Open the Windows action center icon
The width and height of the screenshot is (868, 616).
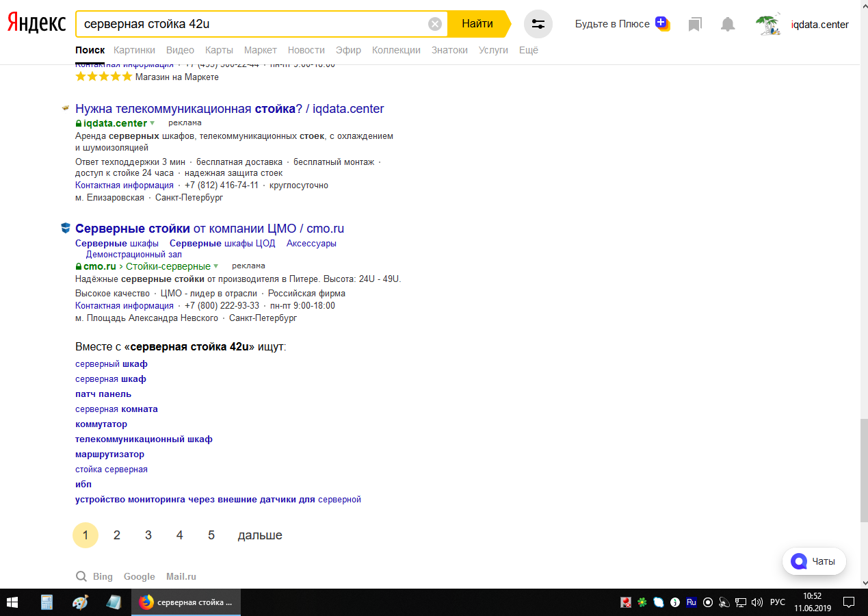849,602
